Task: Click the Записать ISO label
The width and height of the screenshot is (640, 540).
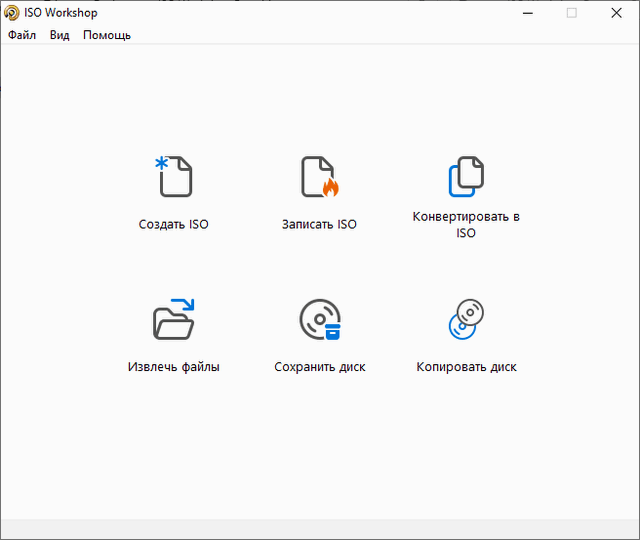Action: click(x=320, y=225)
